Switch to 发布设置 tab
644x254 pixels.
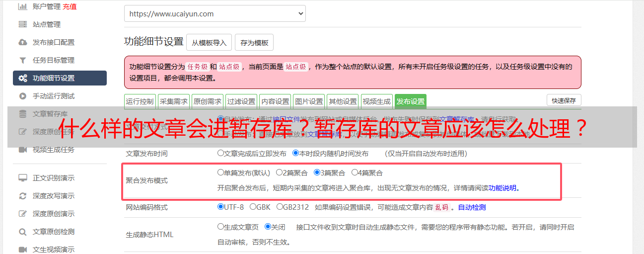click(x=411, y=101)
